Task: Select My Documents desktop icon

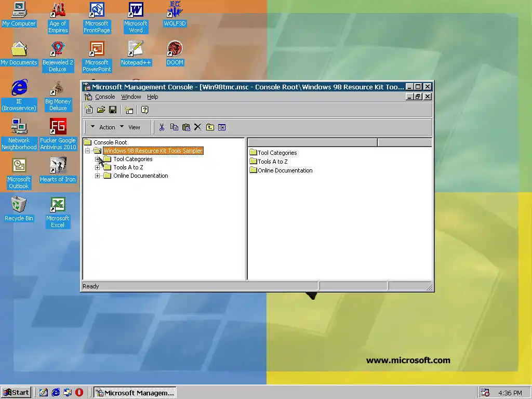Action: (x=19, y=54)
